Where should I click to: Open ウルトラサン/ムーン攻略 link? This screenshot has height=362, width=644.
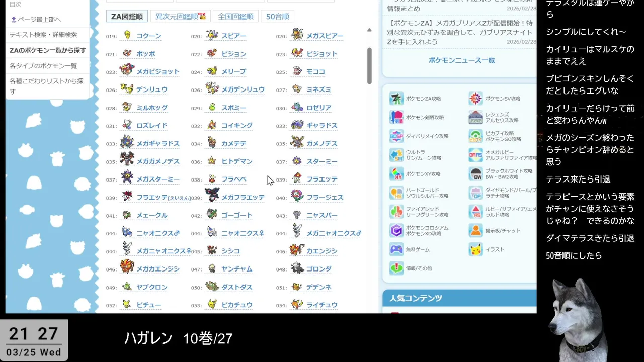[424, 155]
